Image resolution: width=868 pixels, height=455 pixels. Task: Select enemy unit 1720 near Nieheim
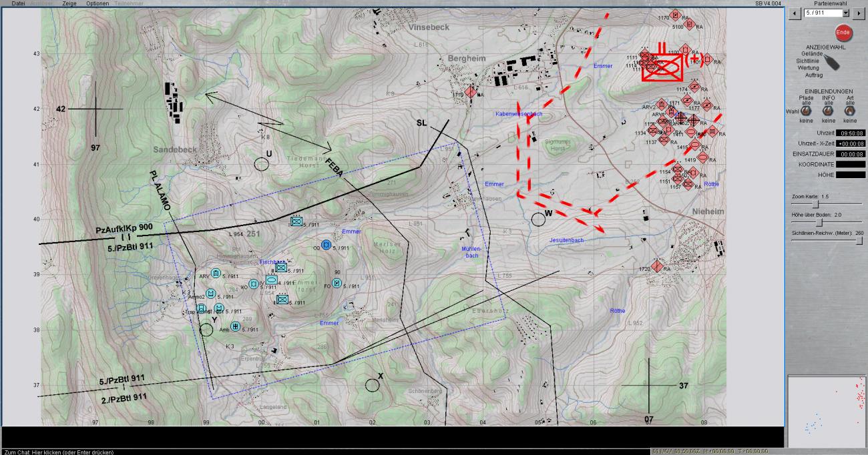[657, 267]
